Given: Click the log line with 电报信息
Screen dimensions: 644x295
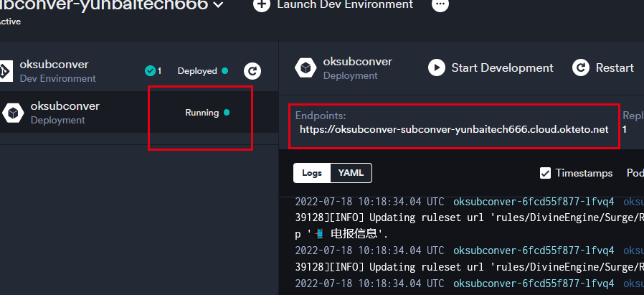Looking at the screenshot, I should 341,234.
